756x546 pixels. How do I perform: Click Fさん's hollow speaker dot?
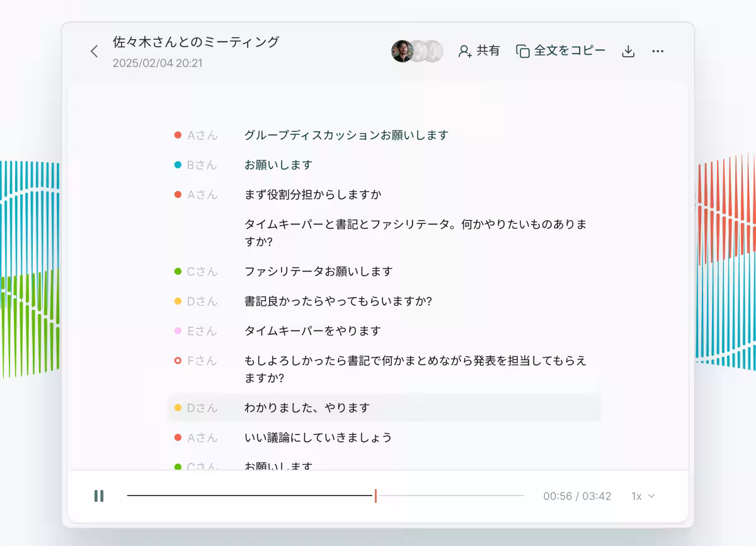(x=177, y=360)
